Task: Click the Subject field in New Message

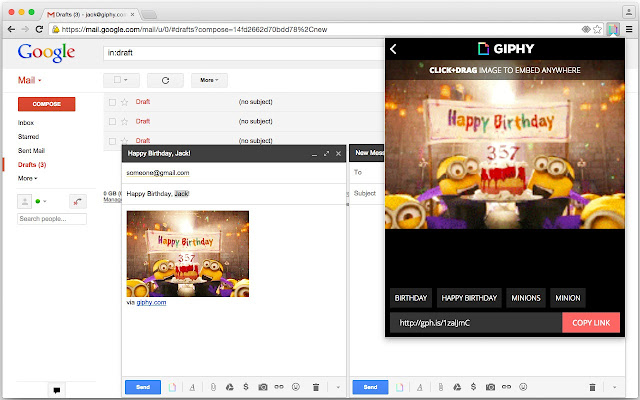Action: (x=367, y=193)
